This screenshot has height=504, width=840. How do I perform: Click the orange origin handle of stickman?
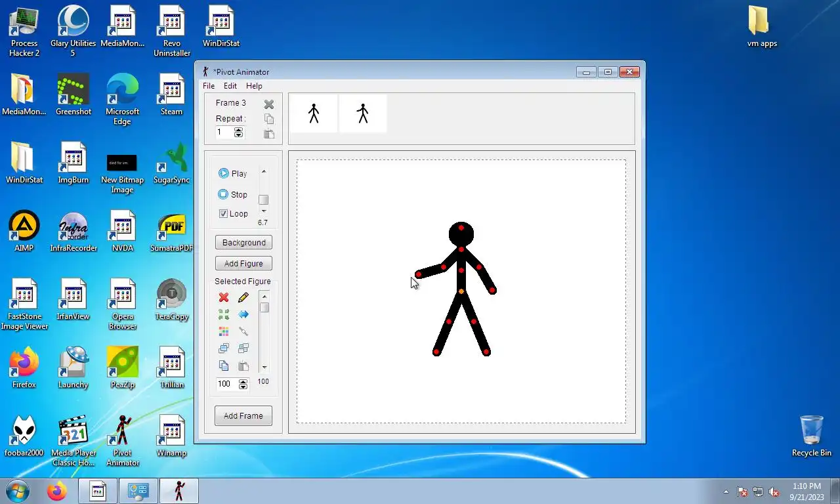click(461, 291)
